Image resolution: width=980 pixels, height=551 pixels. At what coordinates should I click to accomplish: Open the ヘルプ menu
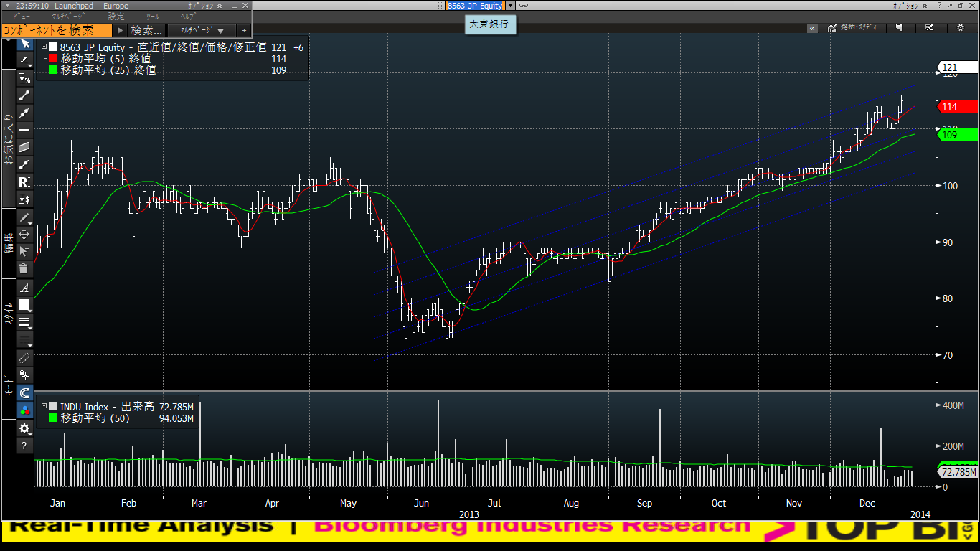point(188,17)
